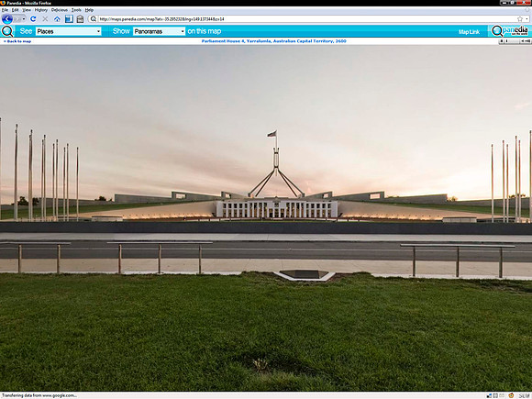Screen dimensions: 532x399
Task: Click the blue Delicious bookmarks toolbar icon
Action: pyautogui.click(x=69, y=19)
